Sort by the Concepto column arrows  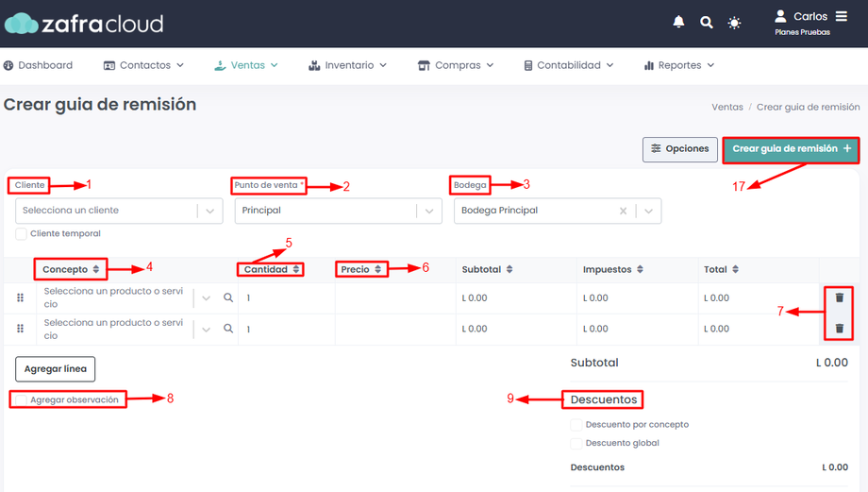point(96,269)
